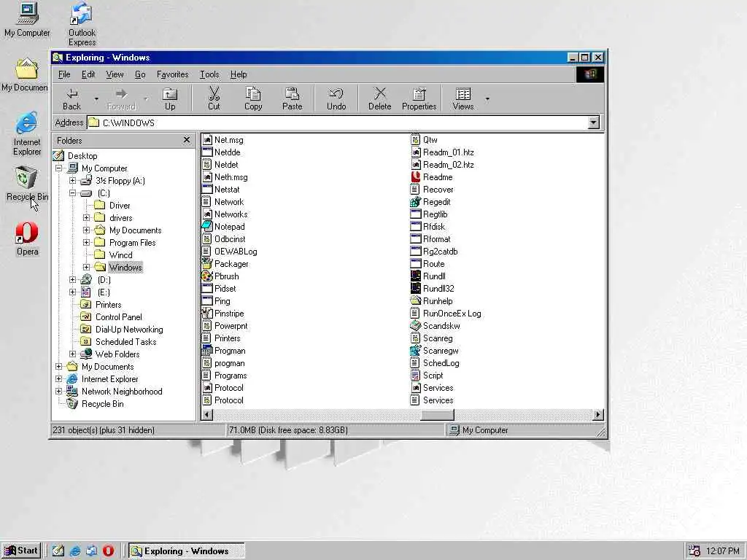Click the left scroll arrow
Image resolution: width=747 pixels, height=560 pixels.
(x=206, y=415)
